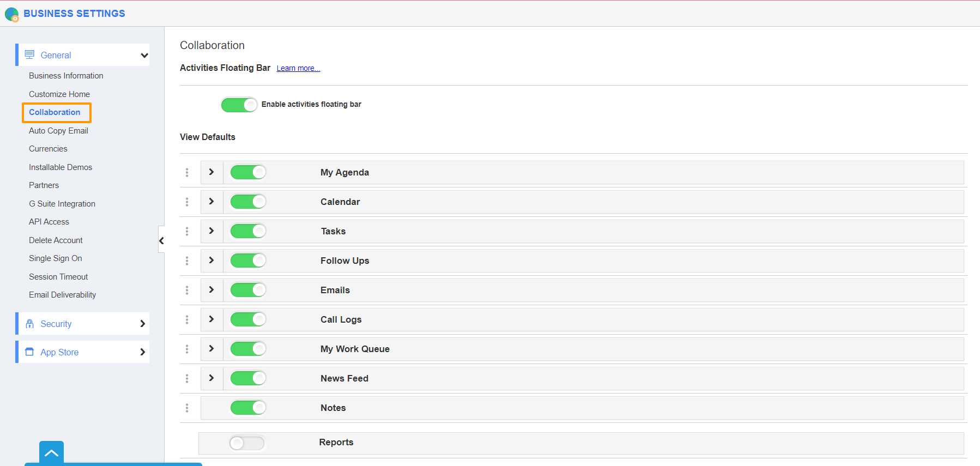Turn on the Reports toggle
980x466 pixels.
(247, 443)
